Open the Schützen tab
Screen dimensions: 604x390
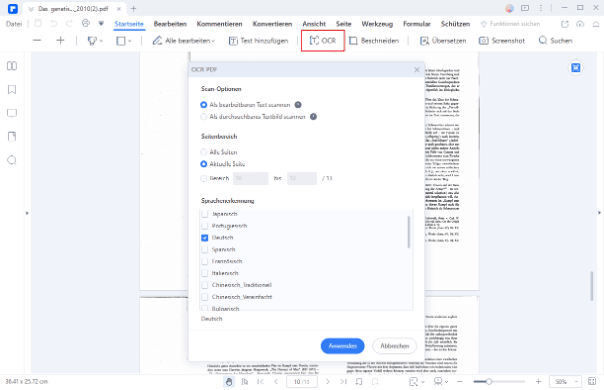tap(455, 24)
